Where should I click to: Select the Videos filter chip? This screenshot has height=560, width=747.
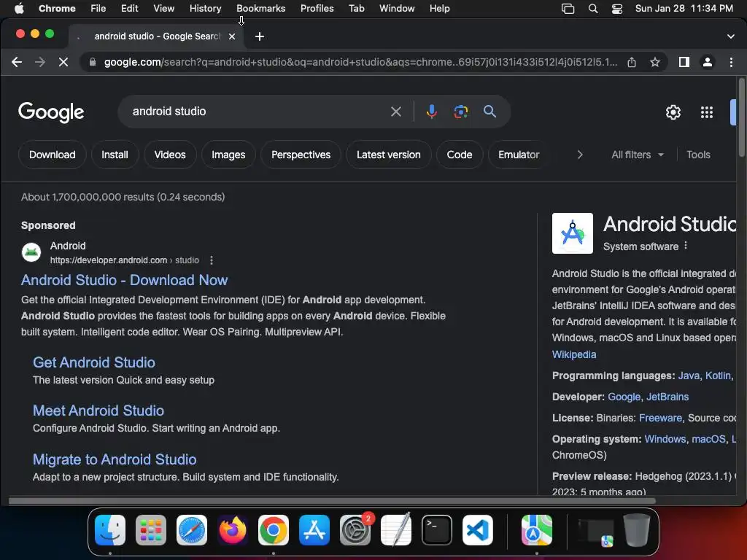(x=170, y=155)
